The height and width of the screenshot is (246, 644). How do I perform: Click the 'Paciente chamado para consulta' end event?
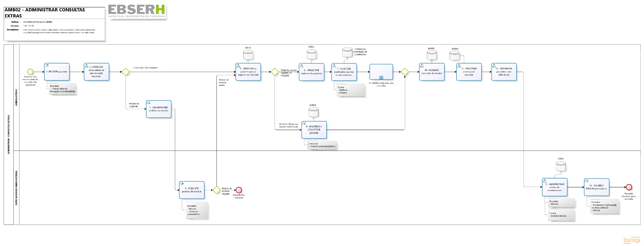tap(629, 187)
